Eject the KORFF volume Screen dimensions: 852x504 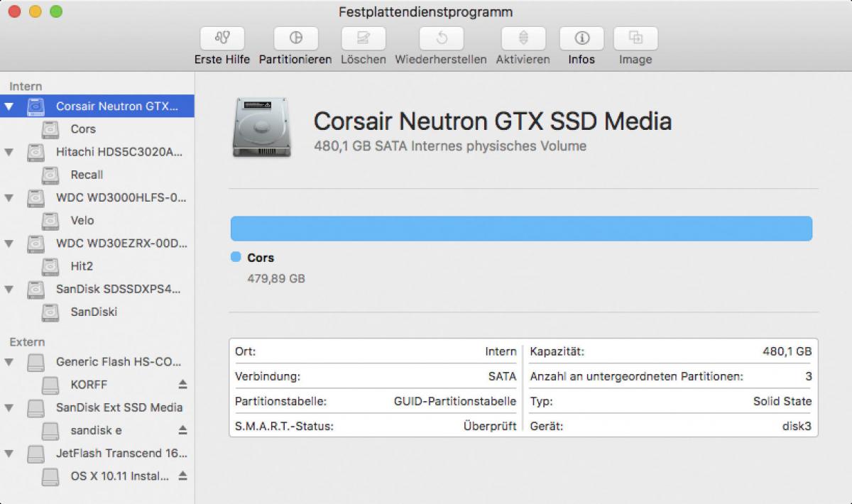click(x=182, y=384)
